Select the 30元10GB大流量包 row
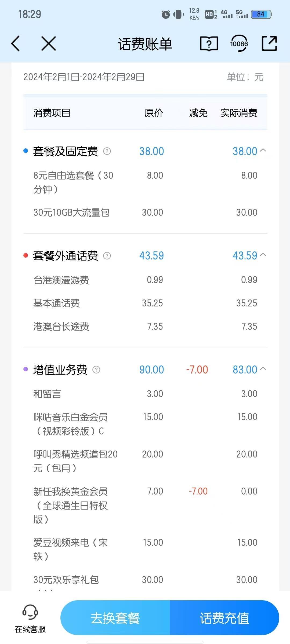290x644 pixels. point(71,213)
